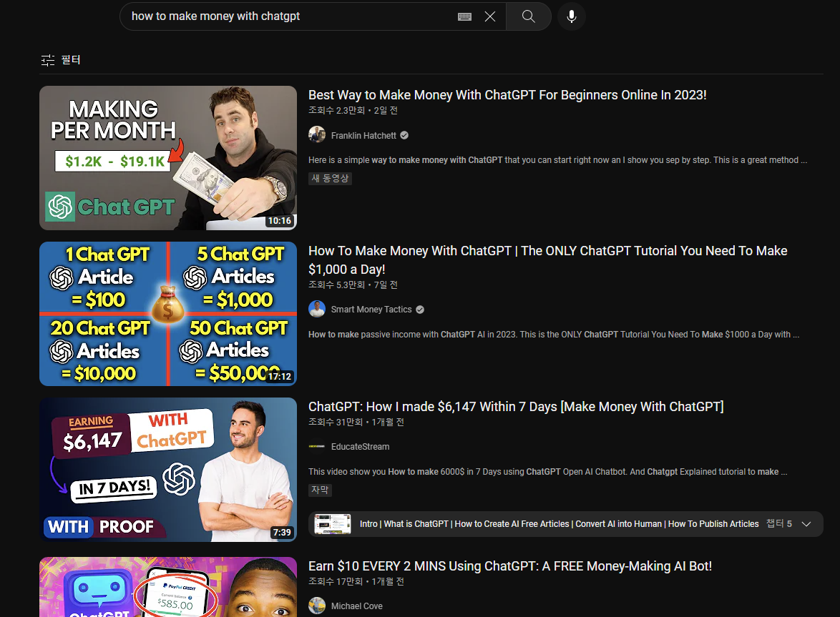The width and height of the screenshot is (840, 617).
Task: Click the 17:12 duration badge
Action: [280, 376]
